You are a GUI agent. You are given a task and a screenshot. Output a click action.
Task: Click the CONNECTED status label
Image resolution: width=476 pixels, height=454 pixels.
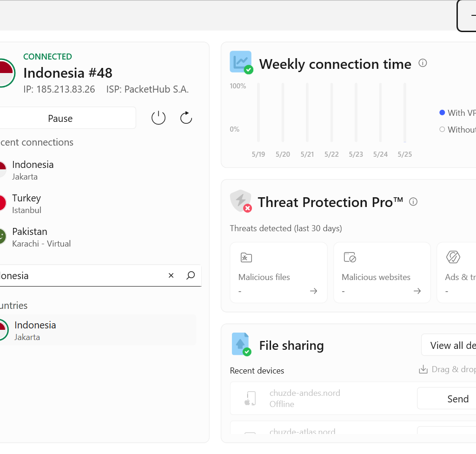(48, 57)
